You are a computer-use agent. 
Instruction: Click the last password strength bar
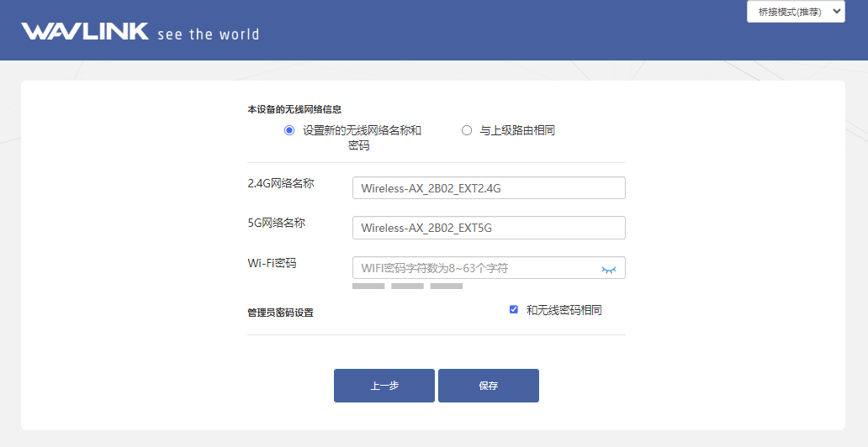447,287
